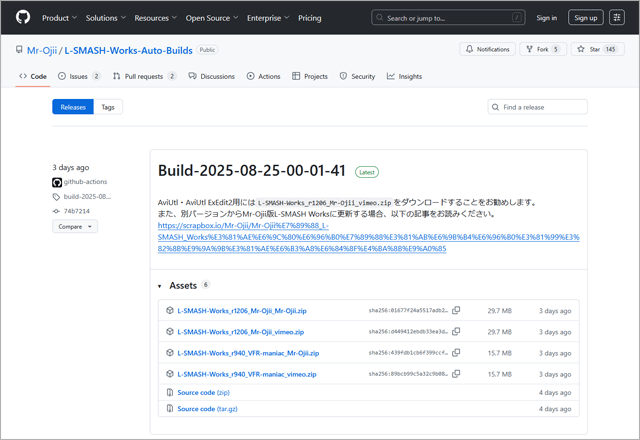Click the Sign in link

point(547,18)
